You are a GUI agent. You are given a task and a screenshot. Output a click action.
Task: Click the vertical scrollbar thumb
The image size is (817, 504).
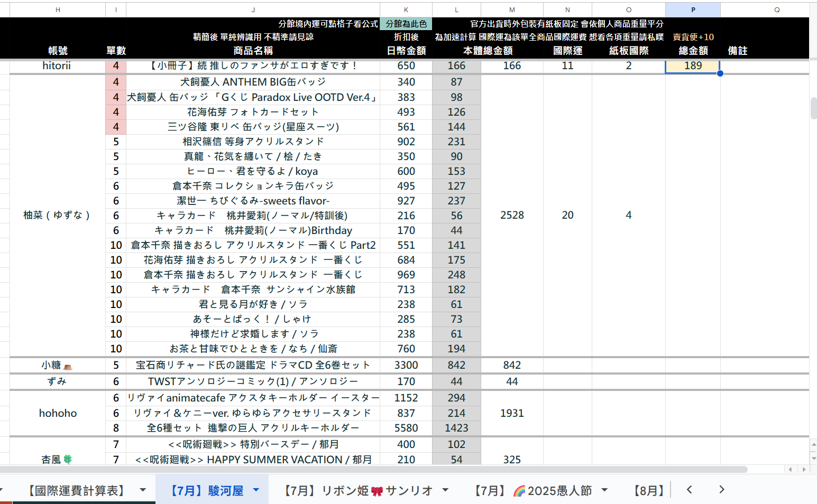click(813, 108)
